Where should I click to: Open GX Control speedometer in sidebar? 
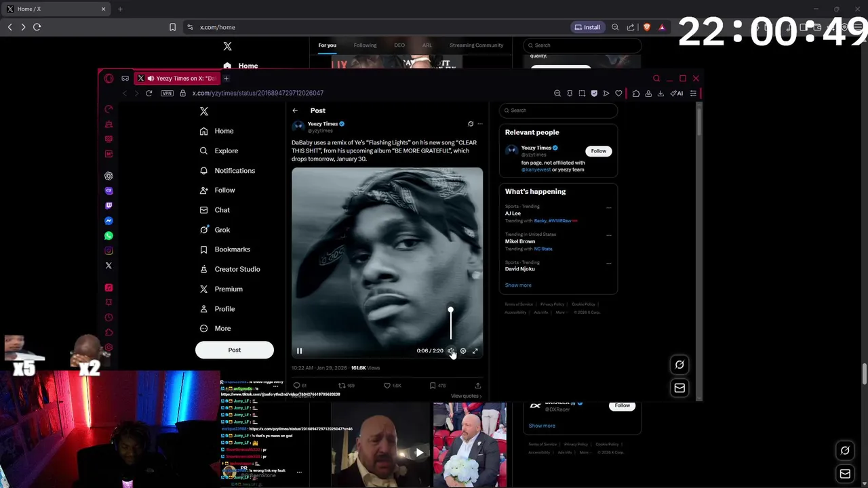tap(108, 109)
